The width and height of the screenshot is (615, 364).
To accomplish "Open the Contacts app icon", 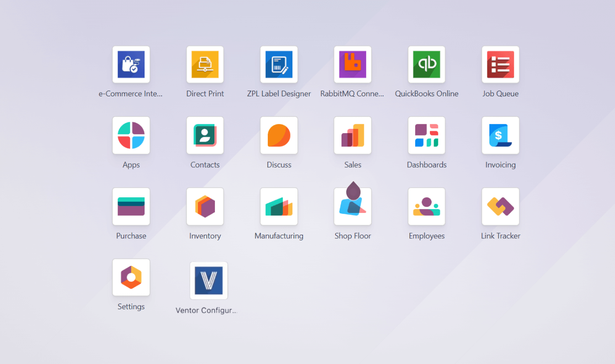I will (x=205, y=135).
